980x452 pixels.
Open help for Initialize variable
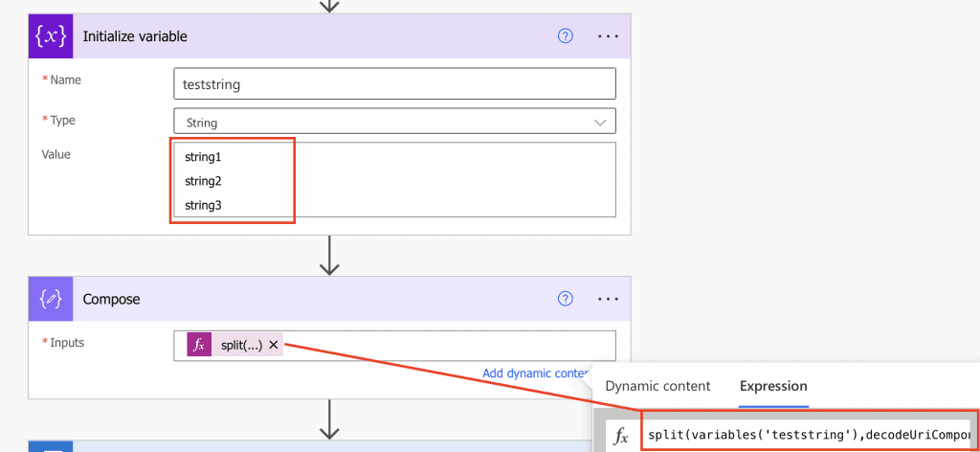[x=565, y=36]
